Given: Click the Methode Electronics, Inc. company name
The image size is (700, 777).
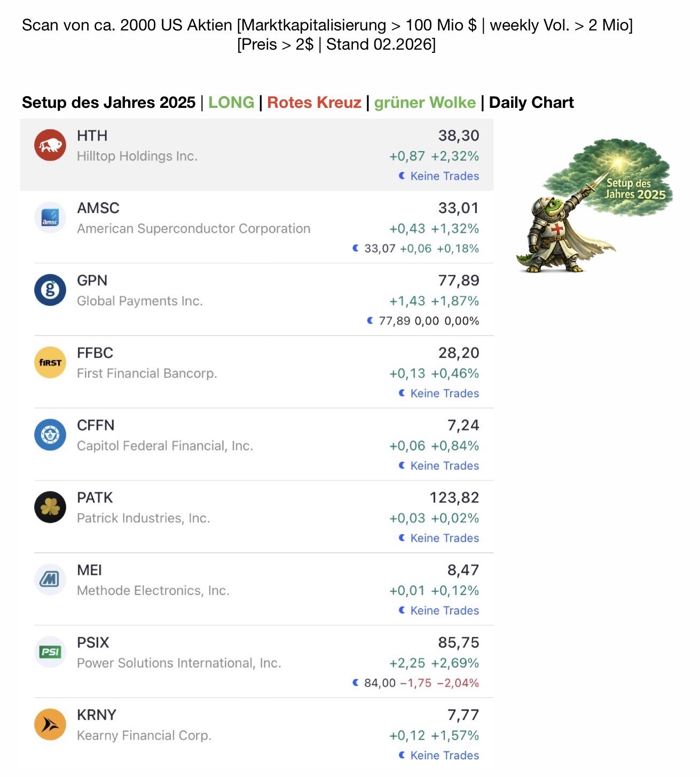Looking at the screenshot, I should coord(153,591).
